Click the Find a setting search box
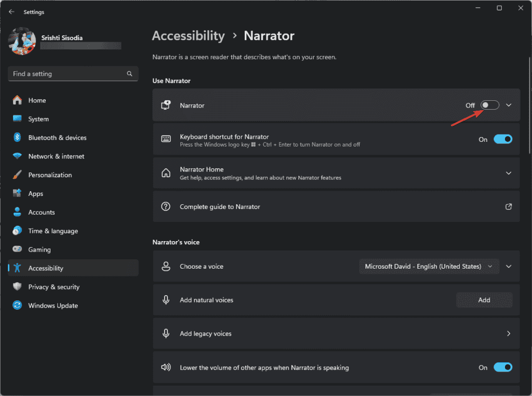The height and width of the screenshot is (396, 532). tap(68, 74)
